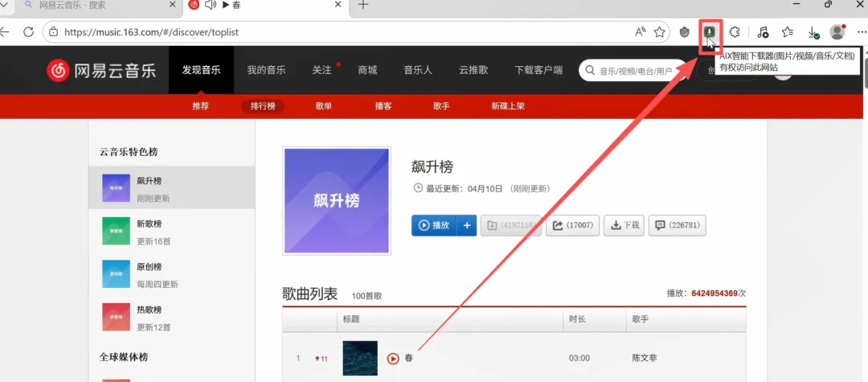This screenshot has height=382, width=868.
Task: Mute audio on the 春 tab speaker icon
Action: pos(211,5)
